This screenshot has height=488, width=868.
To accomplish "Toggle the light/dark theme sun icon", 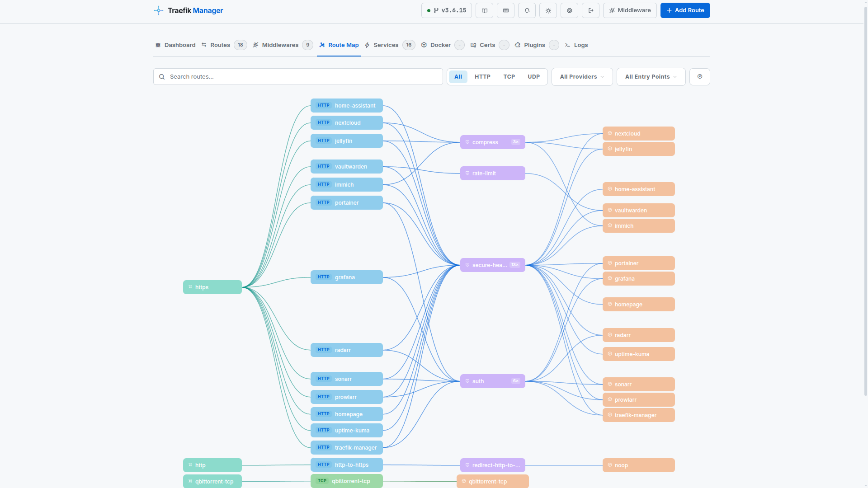I will 548,10.
